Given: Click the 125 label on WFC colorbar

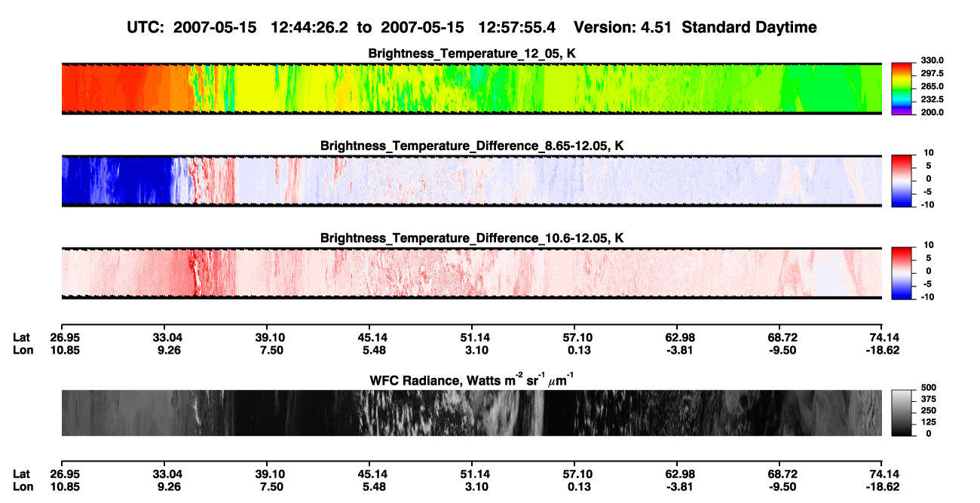Looking at the screenshot, I should 928,422.
